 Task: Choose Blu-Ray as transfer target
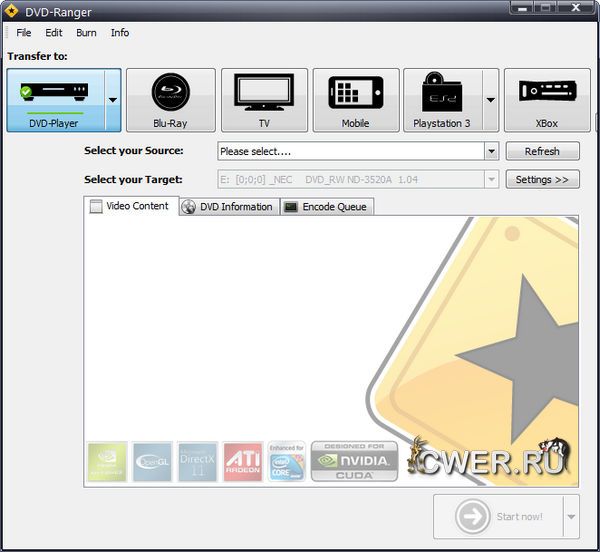pyautogui.click(x=171, y=100)
